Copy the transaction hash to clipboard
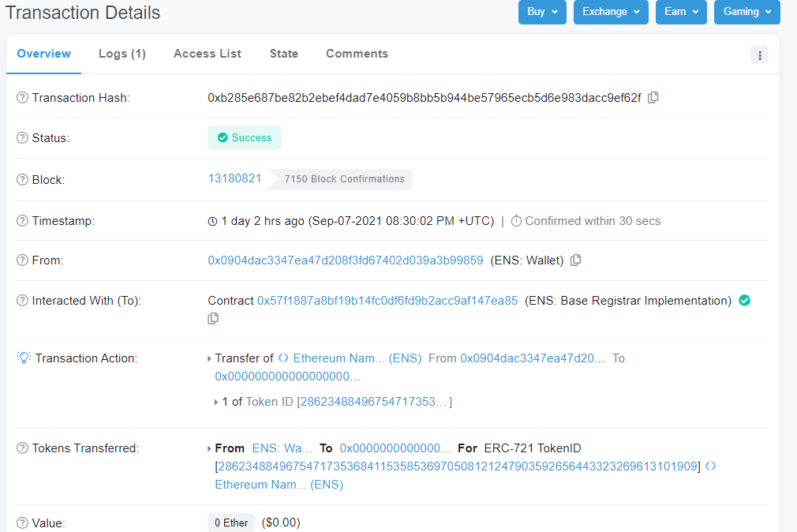This screenshot has height=532, width=797. (x=653, y=98)
